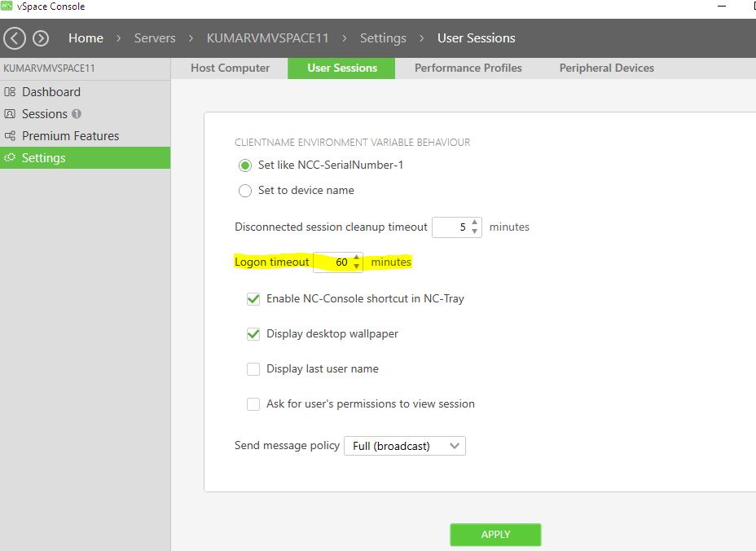Click the vSpace Console app icon

[x=7, y=6]
